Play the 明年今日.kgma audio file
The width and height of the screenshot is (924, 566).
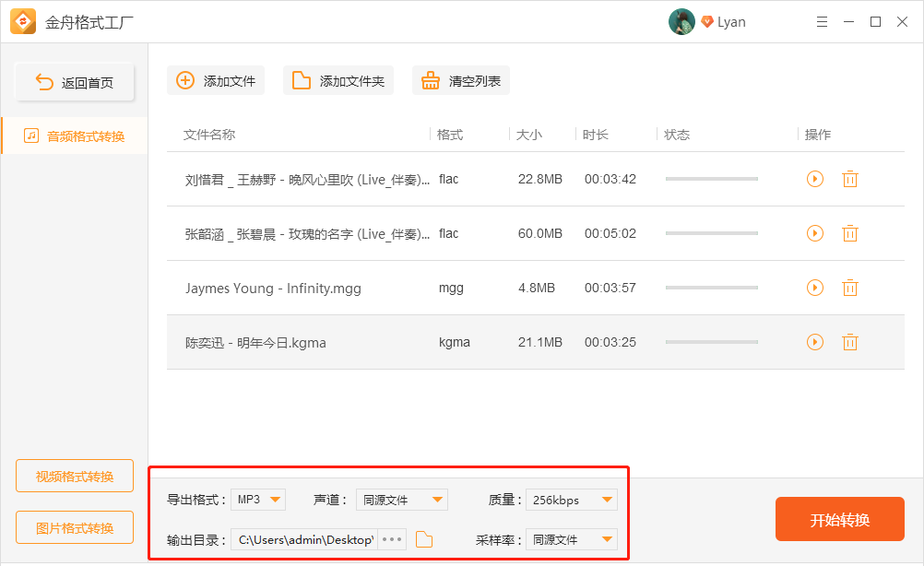point(814,342)
